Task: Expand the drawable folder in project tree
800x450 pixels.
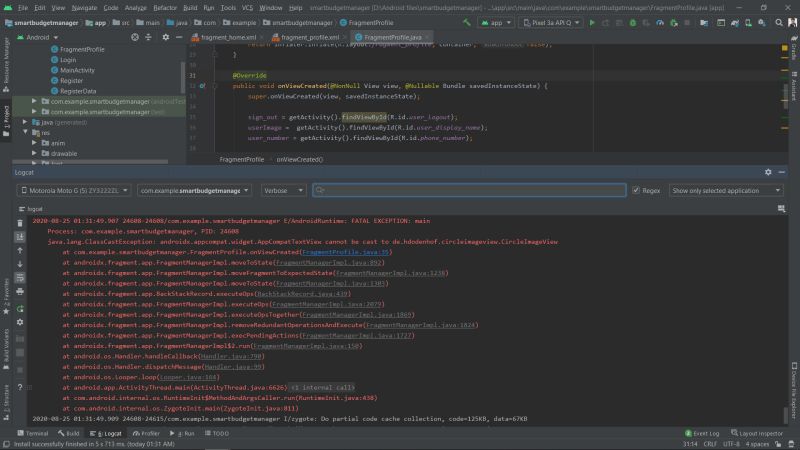Action: tap(34, 153)
